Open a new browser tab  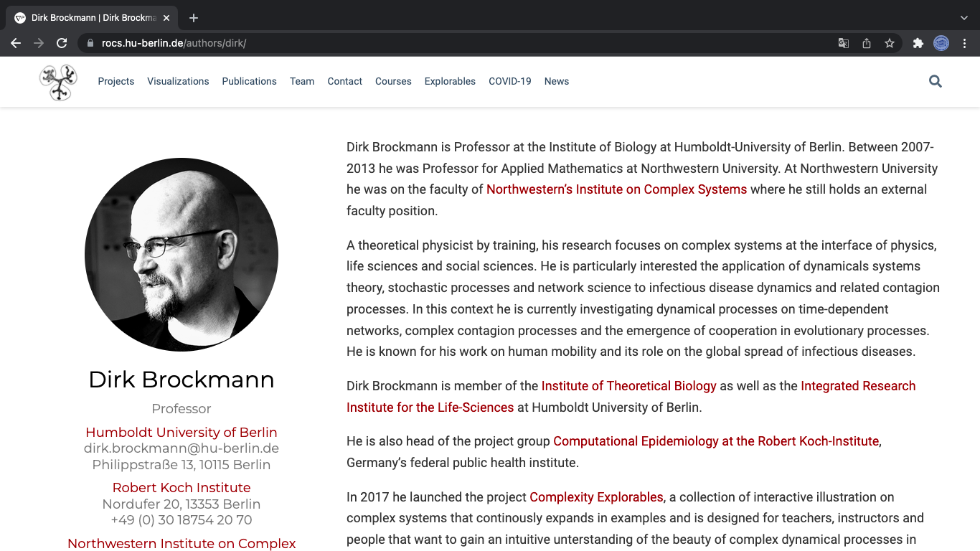point(194,18)
